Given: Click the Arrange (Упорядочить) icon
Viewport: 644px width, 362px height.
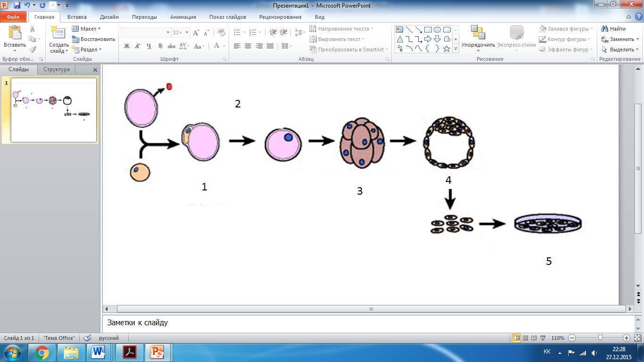Looking at the screenshot, I should pyautogui.click(x=478, y=33).
